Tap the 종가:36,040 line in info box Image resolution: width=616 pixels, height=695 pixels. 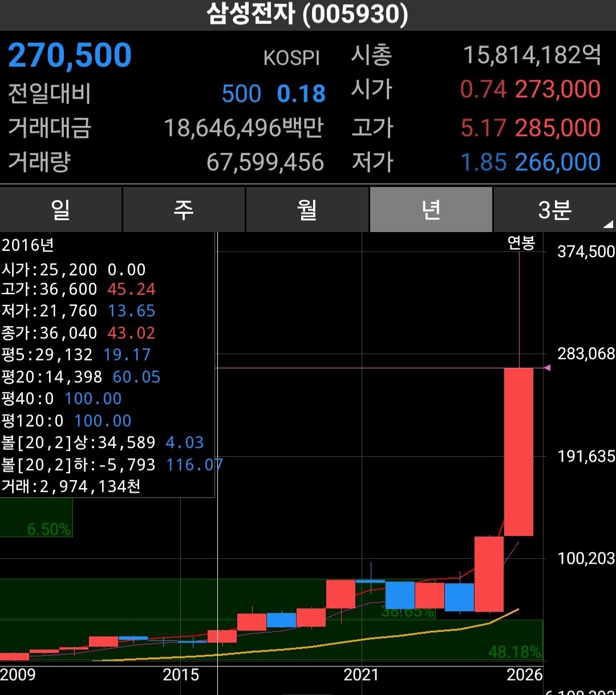click(78, 333)
